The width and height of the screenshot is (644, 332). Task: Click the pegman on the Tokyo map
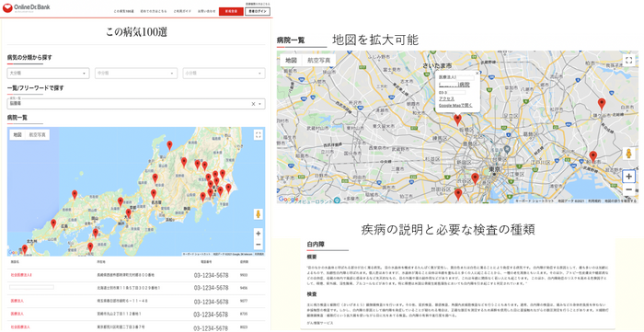[628, 154]
